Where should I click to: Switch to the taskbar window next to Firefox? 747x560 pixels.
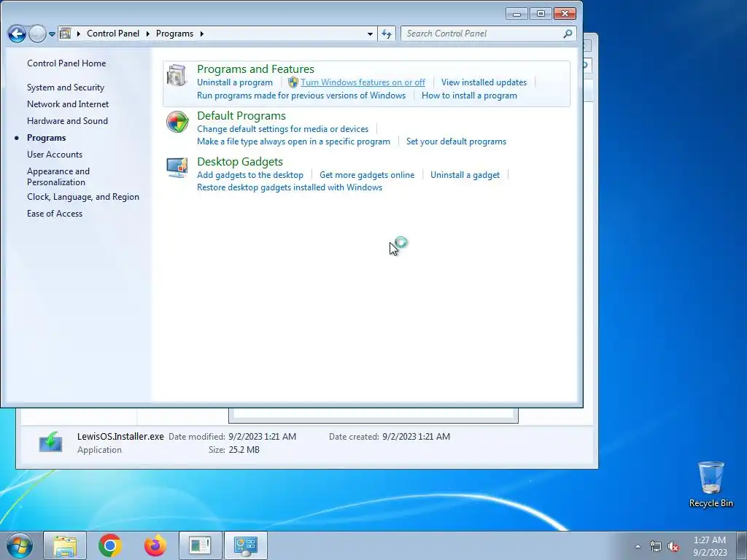(x=200, y=545)
